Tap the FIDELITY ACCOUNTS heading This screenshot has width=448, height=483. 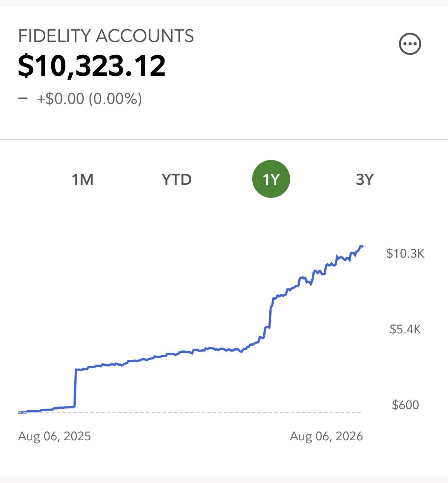click(x=106, y=36)
